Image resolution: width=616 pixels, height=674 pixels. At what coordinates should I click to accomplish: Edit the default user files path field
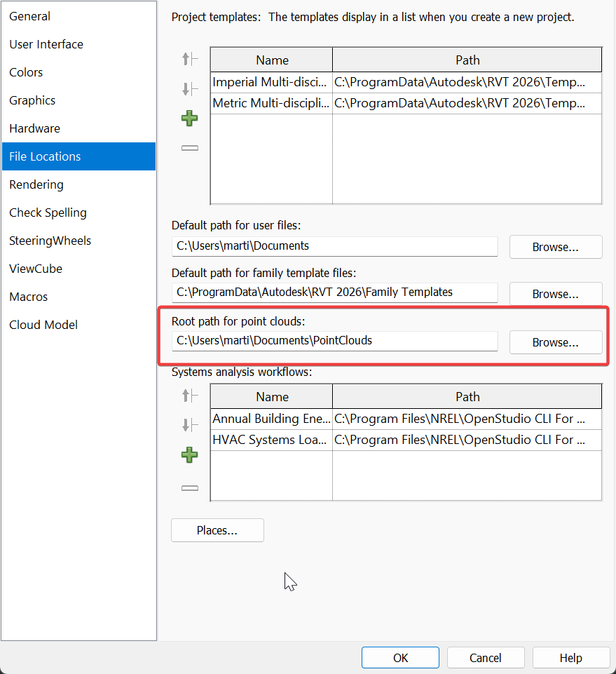pos(335,246)
